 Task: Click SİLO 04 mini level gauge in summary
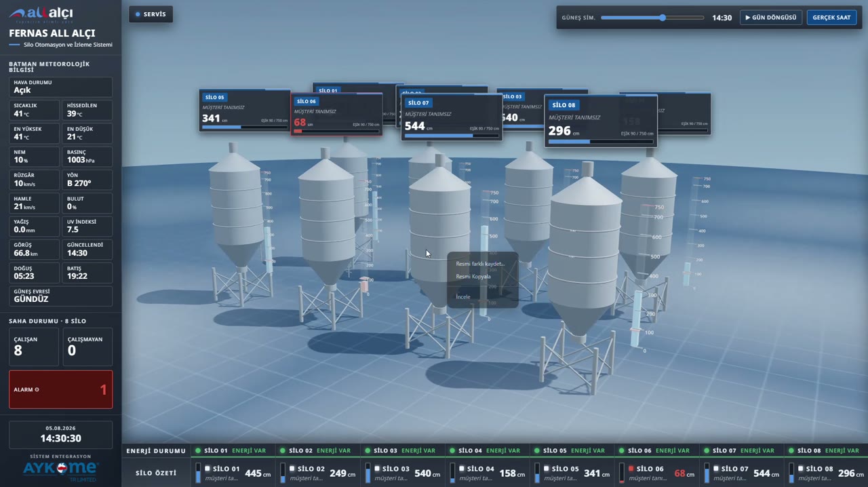(x=452, y=473)
